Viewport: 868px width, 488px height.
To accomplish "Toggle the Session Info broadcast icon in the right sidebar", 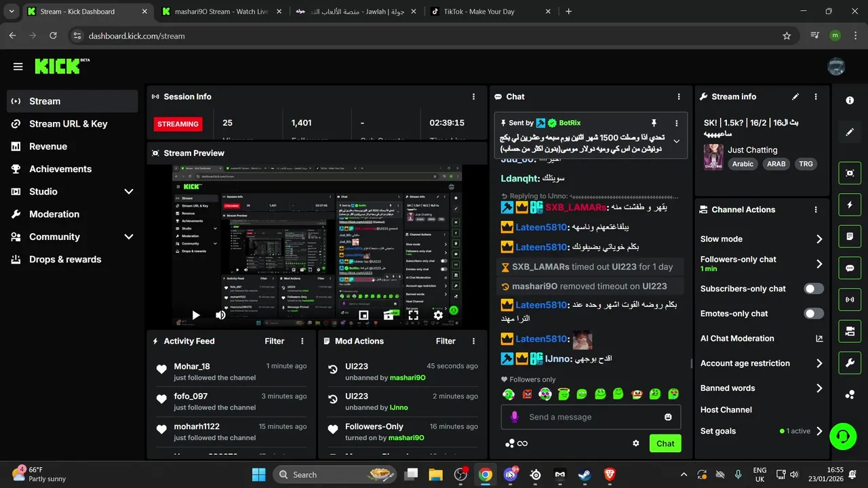I will [850, 299].
